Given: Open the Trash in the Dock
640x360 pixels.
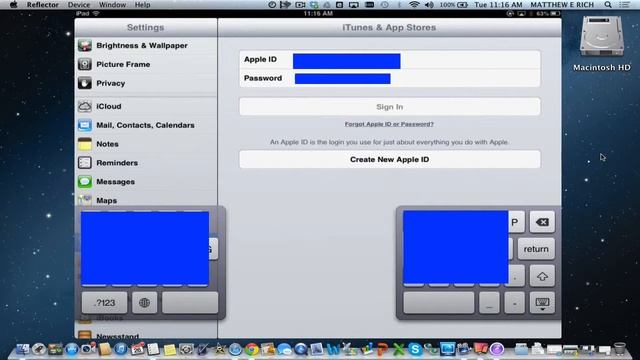Looking at the screenshot, I should pos(620,349).
